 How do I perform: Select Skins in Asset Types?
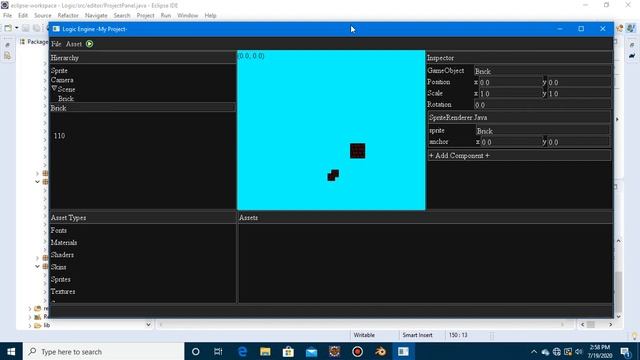coord(58,267)
